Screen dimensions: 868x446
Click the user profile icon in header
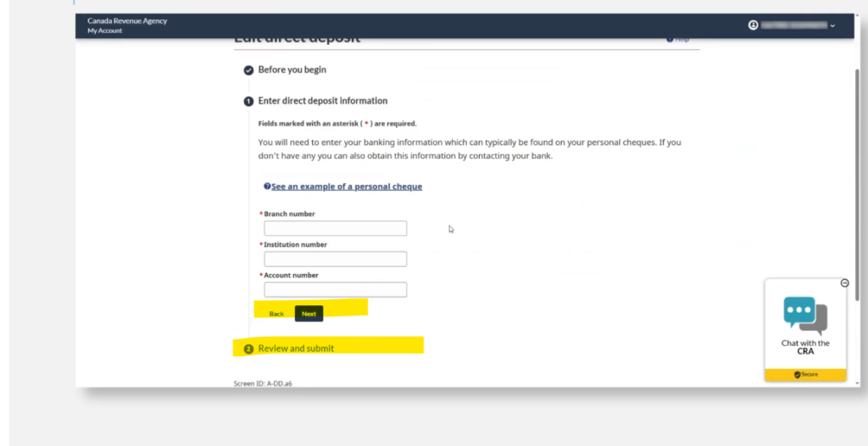click(753, 25)
